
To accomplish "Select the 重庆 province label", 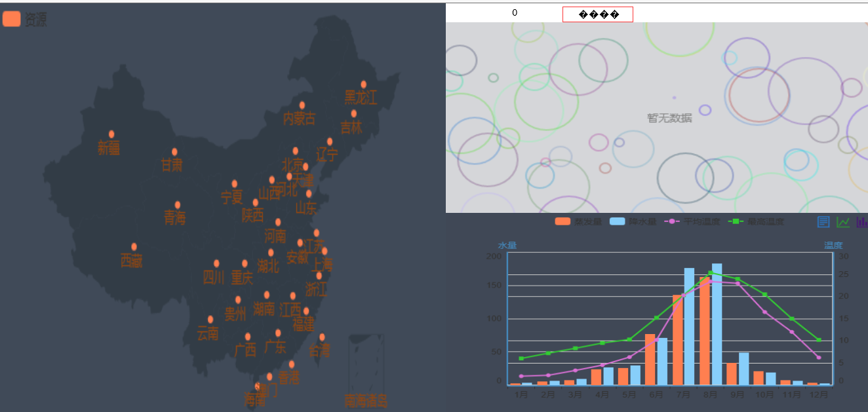I will pyautogui.click(x=242, y=278).
